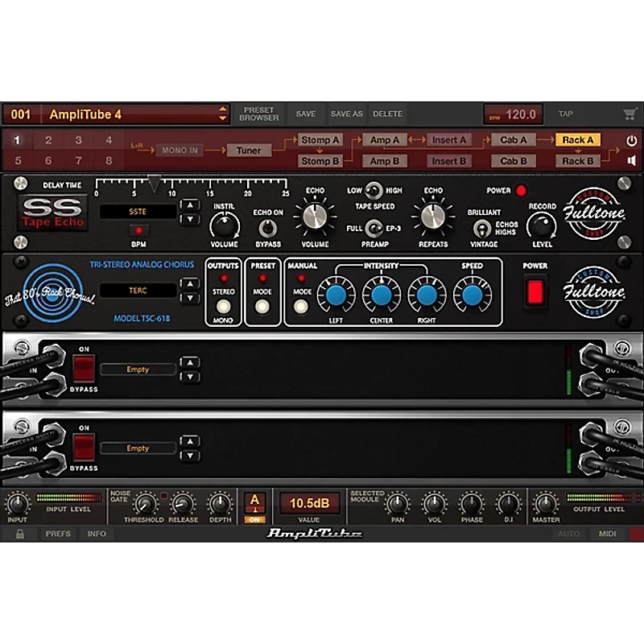Open the SSTE model selector
Viewport: 644px width, 644px height.
[138, 212]
